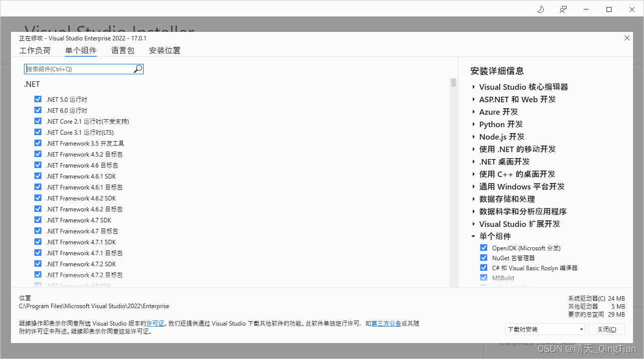
Task: Uncheck .NET 6.0 运行时
Action: point(37,110)
